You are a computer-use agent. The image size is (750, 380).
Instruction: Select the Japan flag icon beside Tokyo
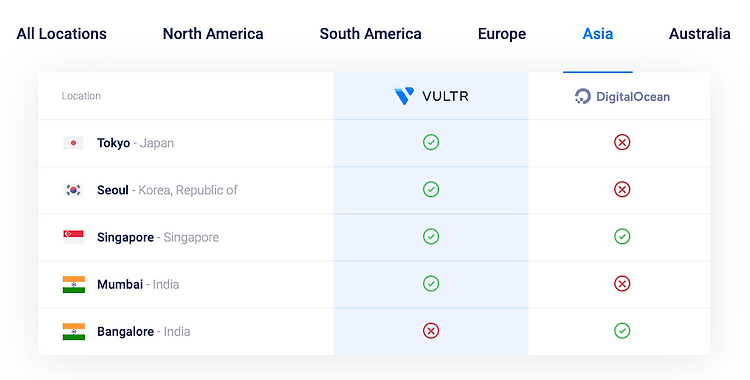point(73,143)
